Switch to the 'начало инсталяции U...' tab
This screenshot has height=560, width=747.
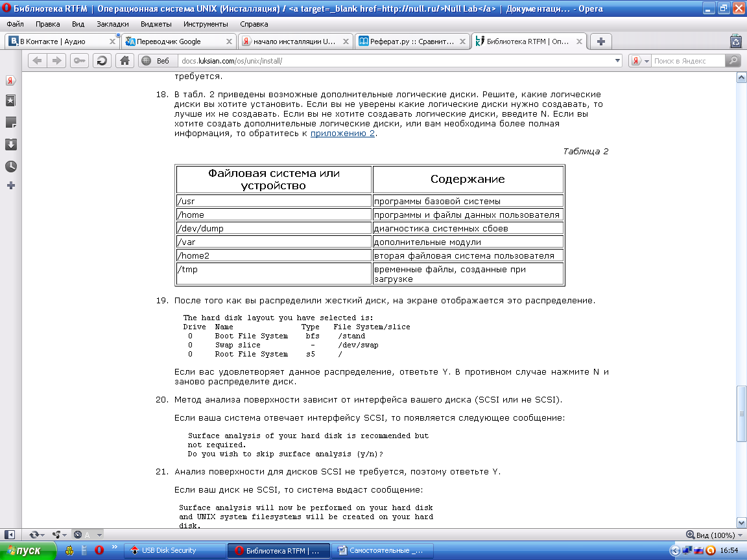click(x=296, y=41)
